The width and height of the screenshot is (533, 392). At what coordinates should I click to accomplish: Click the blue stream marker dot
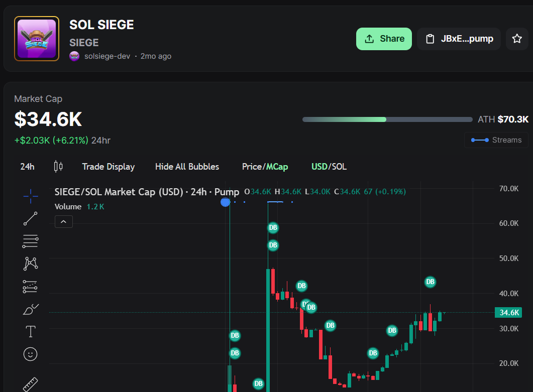[x=225, y=202]
